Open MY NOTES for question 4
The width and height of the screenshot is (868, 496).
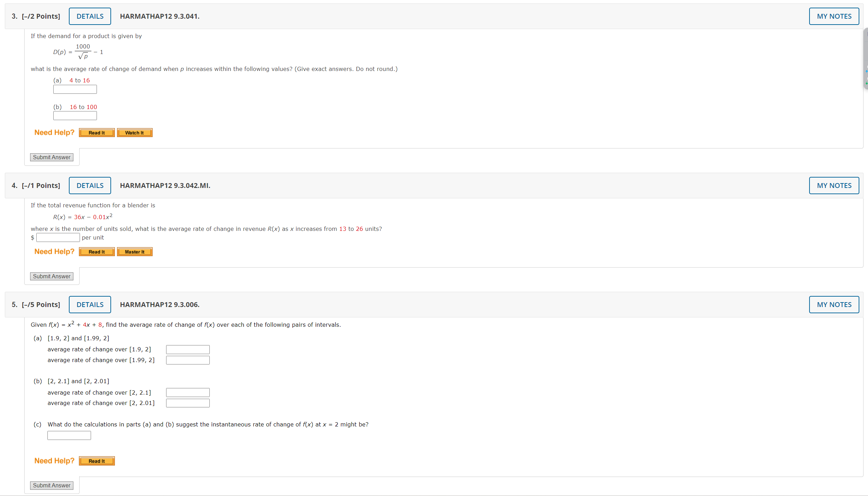click(x=834, y=186)
